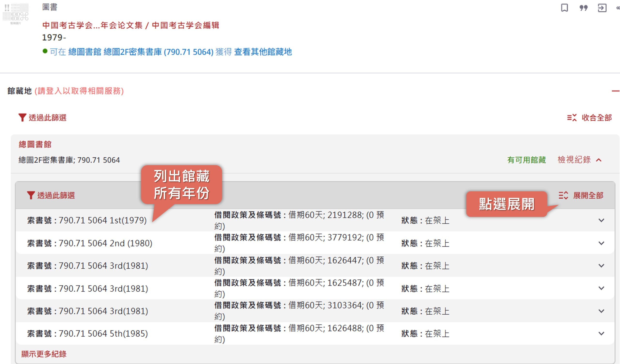Collapse 檢視紀錄 with the up chevron

[x=599, y=160]
